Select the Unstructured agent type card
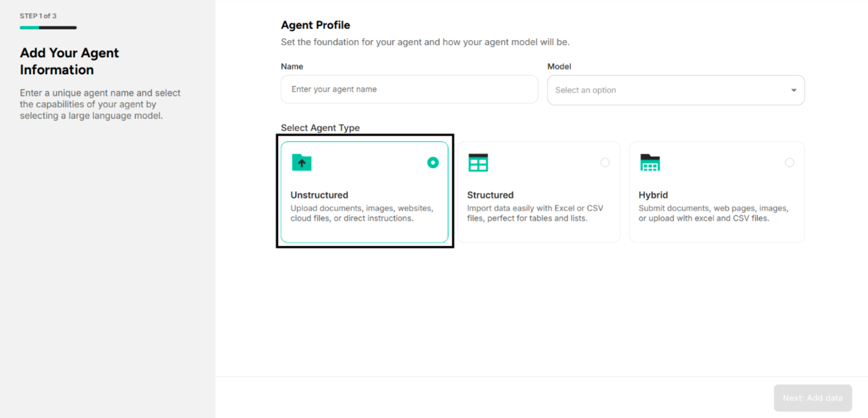 365,192
